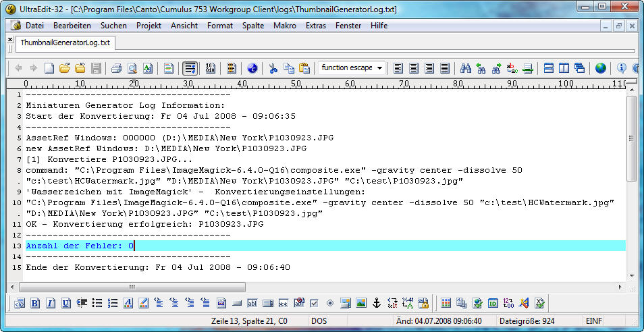Tile windows horizontally icon

[x=548, y=68]
